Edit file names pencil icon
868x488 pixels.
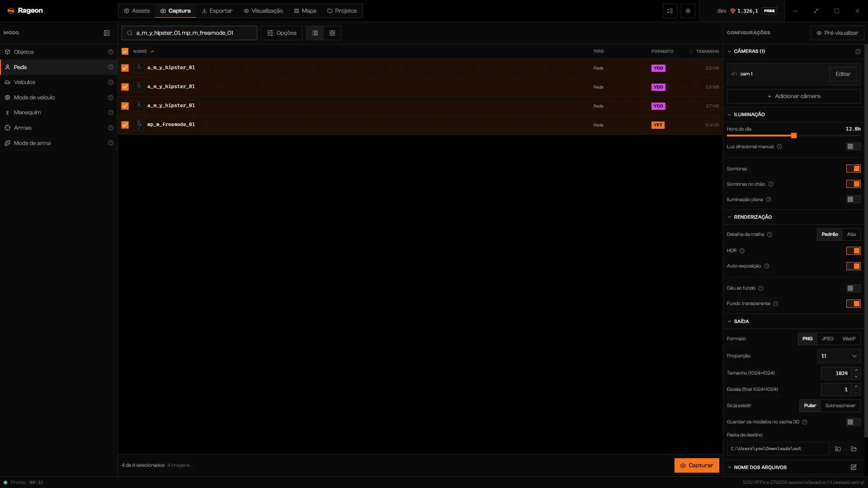click(x=854, y=467)
